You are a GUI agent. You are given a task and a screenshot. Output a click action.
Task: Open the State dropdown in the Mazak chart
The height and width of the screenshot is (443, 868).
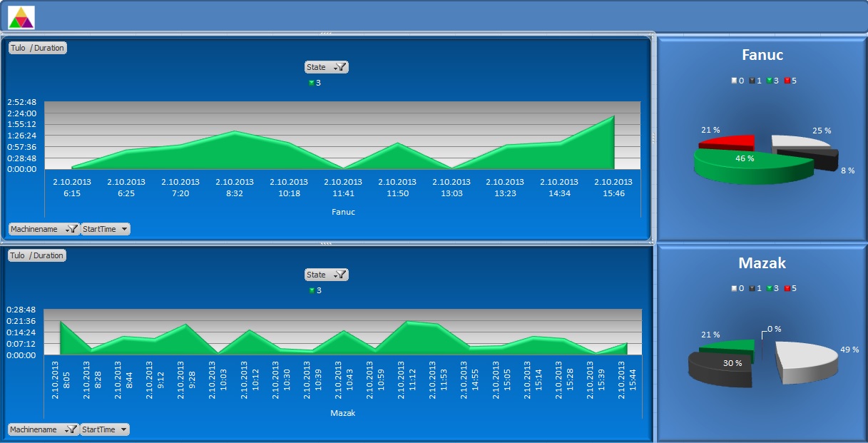[x=327, y=275]
